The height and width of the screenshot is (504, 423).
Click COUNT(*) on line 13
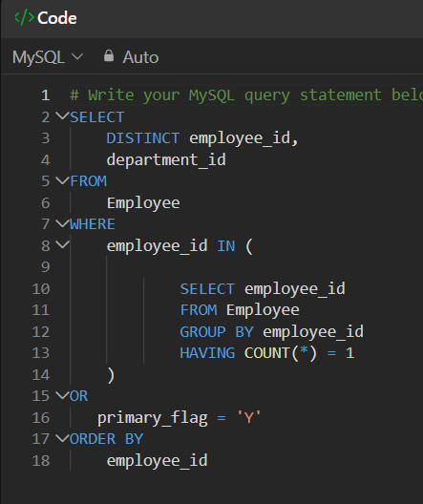coord(281,353)
